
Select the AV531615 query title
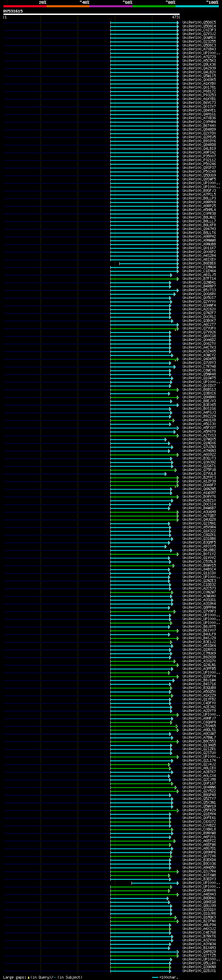click(13, 11)
